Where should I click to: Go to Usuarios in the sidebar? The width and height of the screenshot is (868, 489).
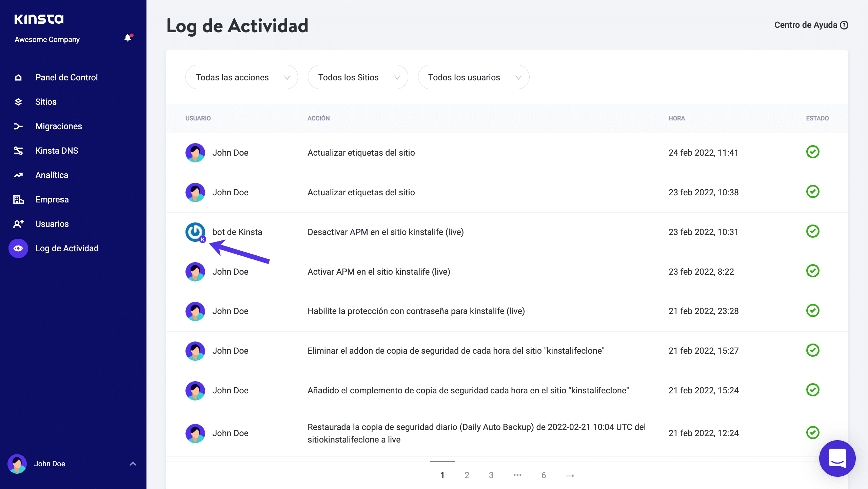coord(52,224)
